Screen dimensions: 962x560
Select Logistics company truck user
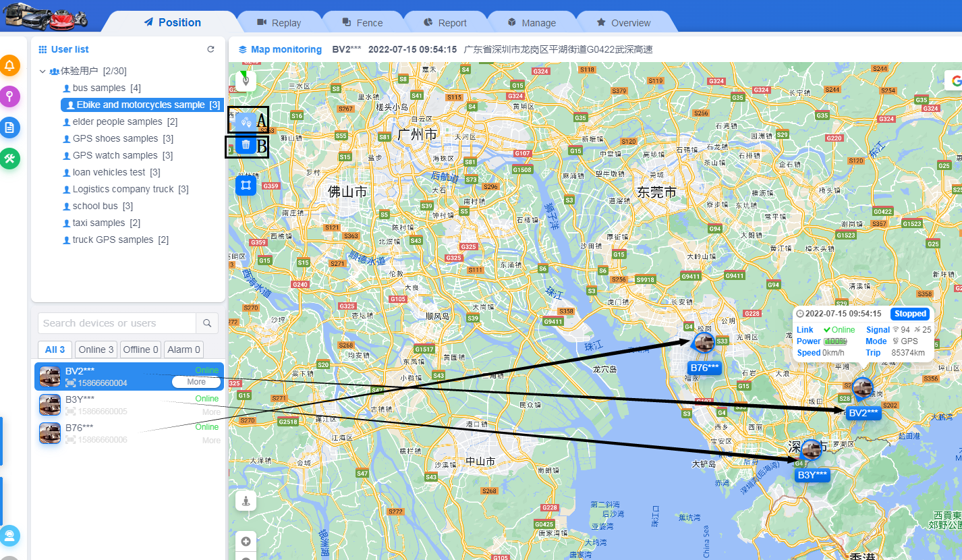point(125,189)
